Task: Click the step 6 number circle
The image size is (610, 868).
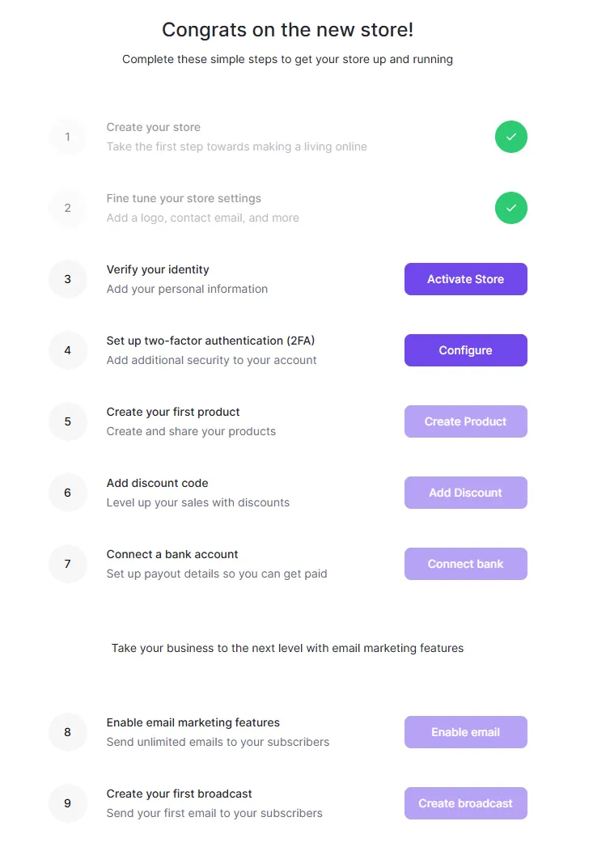Action: (67, 493)
